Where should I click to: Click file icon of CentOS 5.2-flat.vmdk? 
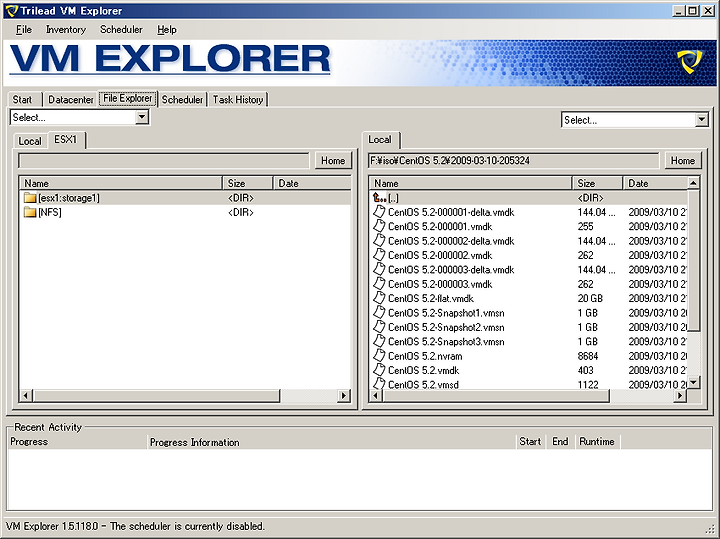coord(379,298)
